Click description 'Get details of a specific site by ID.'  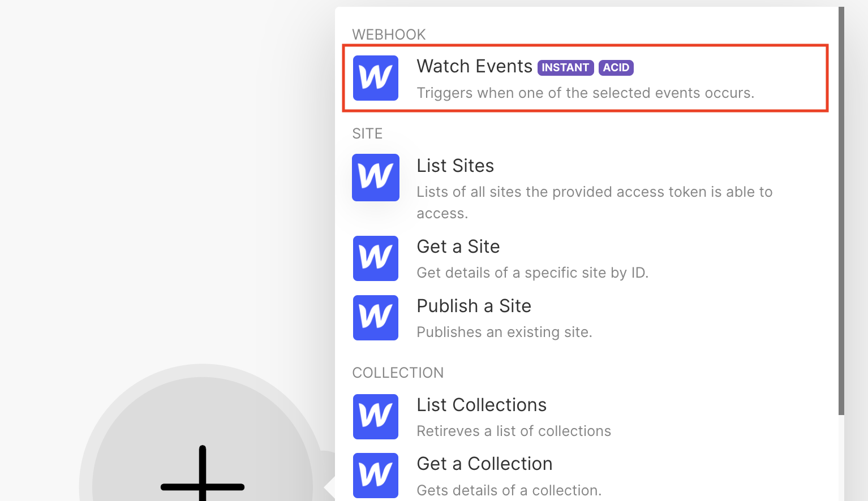[532, 273]
